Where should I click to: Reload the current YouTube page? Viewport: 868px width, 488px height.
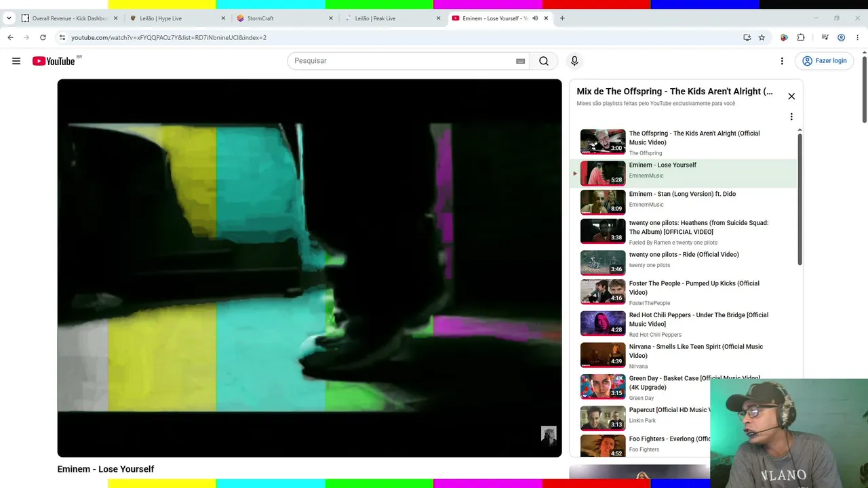(43, 37)
